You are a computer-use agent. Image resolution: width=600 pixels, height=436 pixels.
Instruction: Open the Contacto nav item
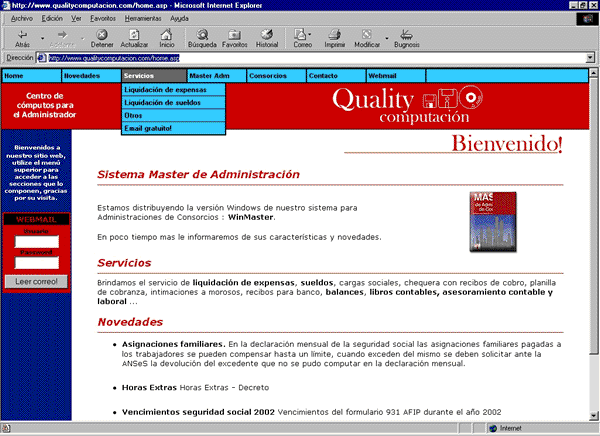pyautogui.click(x=336, y=76)
